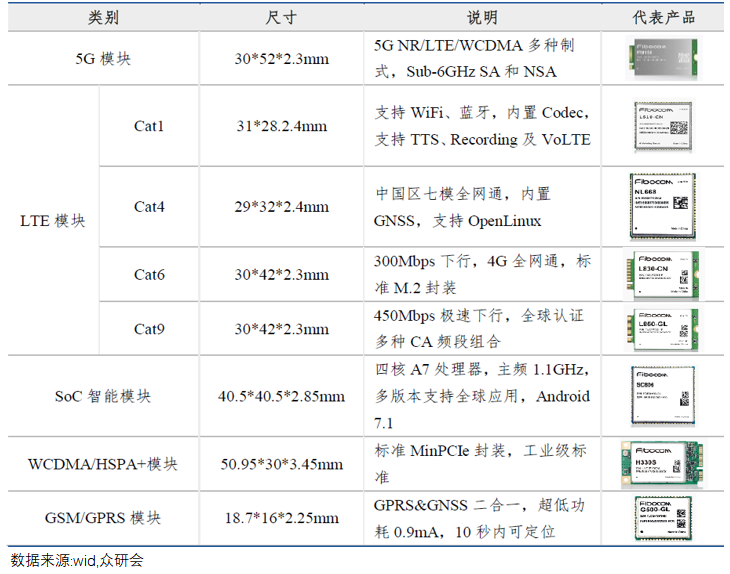Click the 5G NR/LTE/WCDMA description cell
730x574 pixels.
click(x=482, y=59)
